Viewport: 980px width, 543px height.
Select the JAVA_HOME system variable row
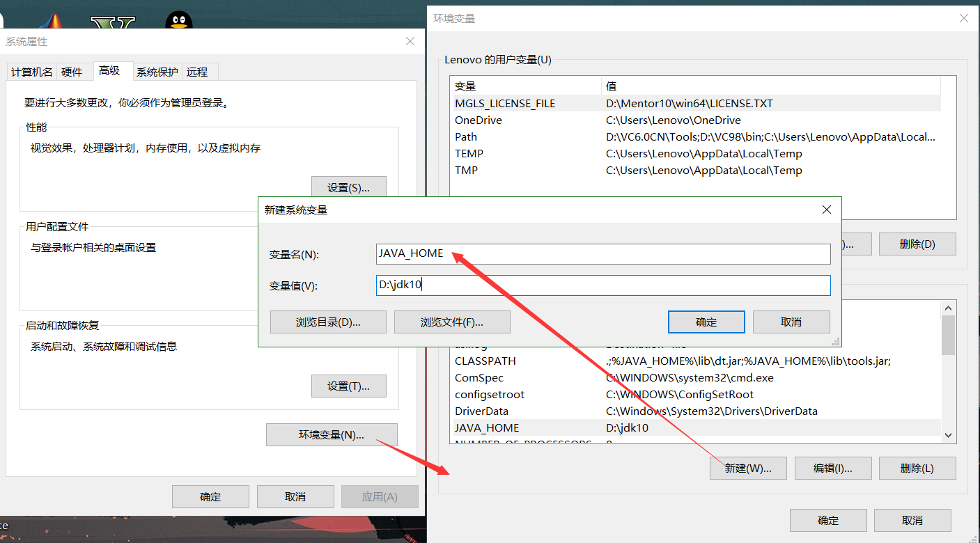(x=695, y=427)
